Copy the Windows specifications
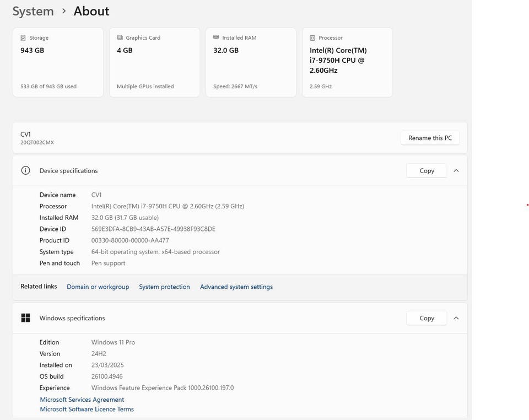The height and width of the screenshot is (420, 529). click(427, 318)
